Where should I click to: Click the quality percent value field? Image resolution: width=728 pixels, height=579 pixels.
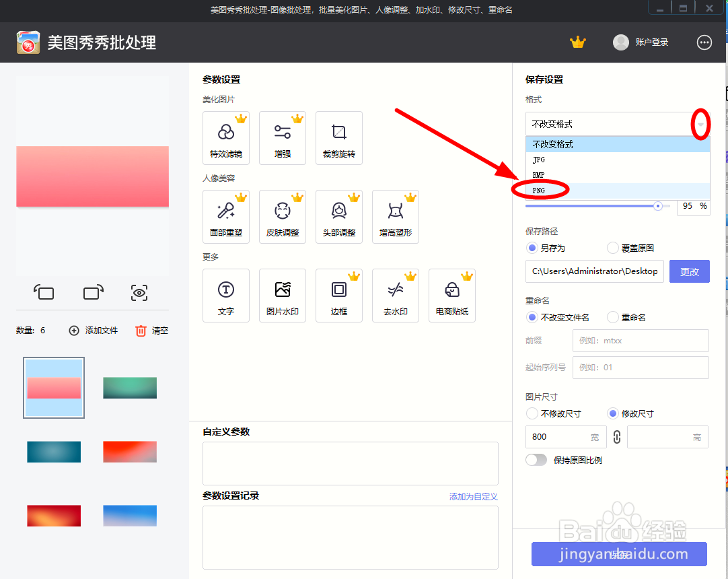pos(693,206)
